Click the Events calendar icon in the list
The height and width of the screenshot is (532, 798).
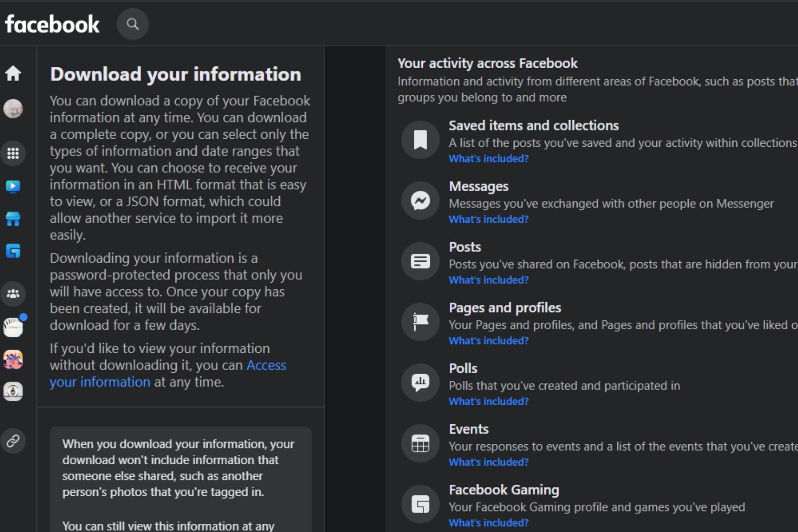point(420,443)
